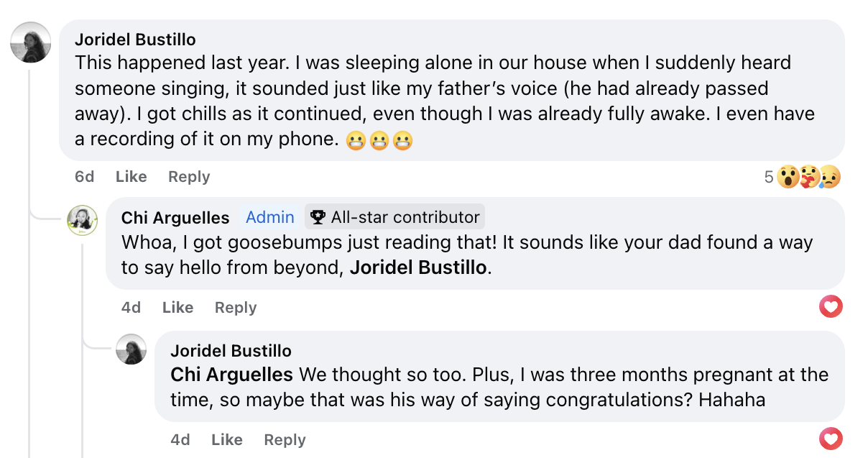Click the Joridel Bustillo mention in Chi's comment
The height and width of the screenshot is (458, 868).
(418, 267)
